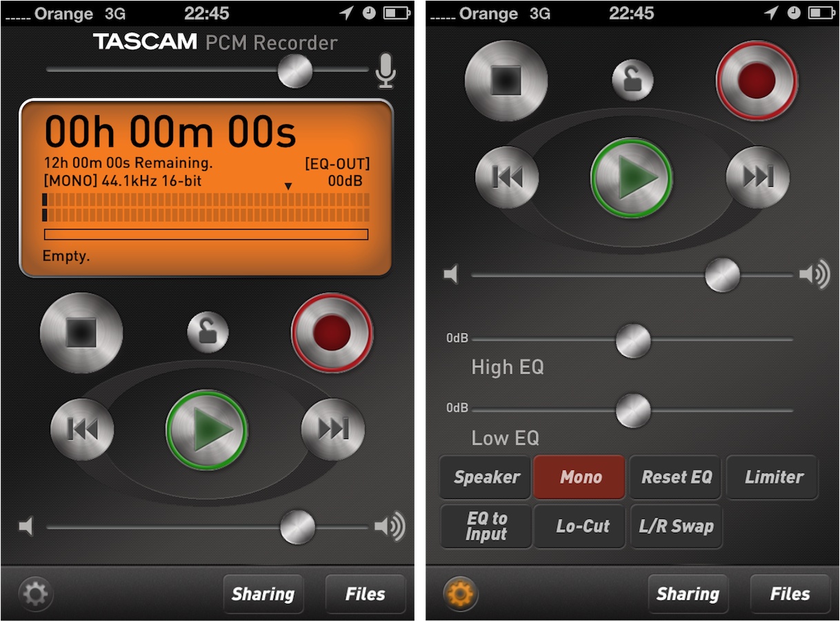Tap the red Record button
The image size is (840, 621).
point(332,333)
